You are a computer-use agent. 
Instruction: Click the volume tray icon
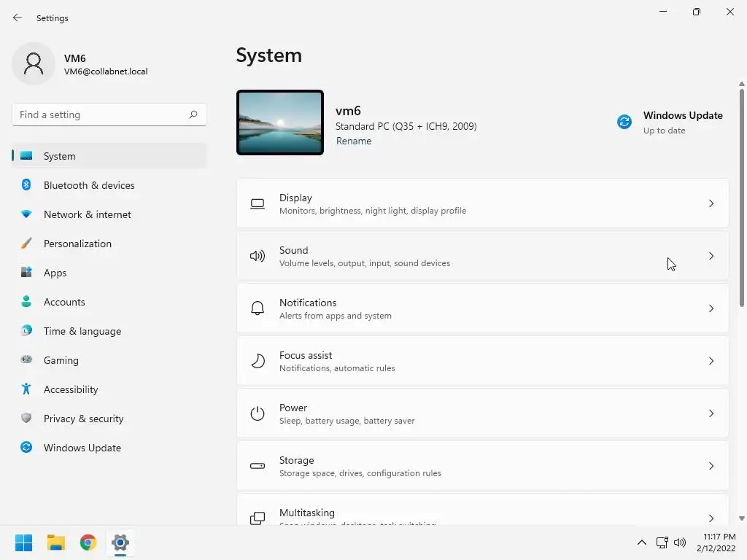(680, 542)
